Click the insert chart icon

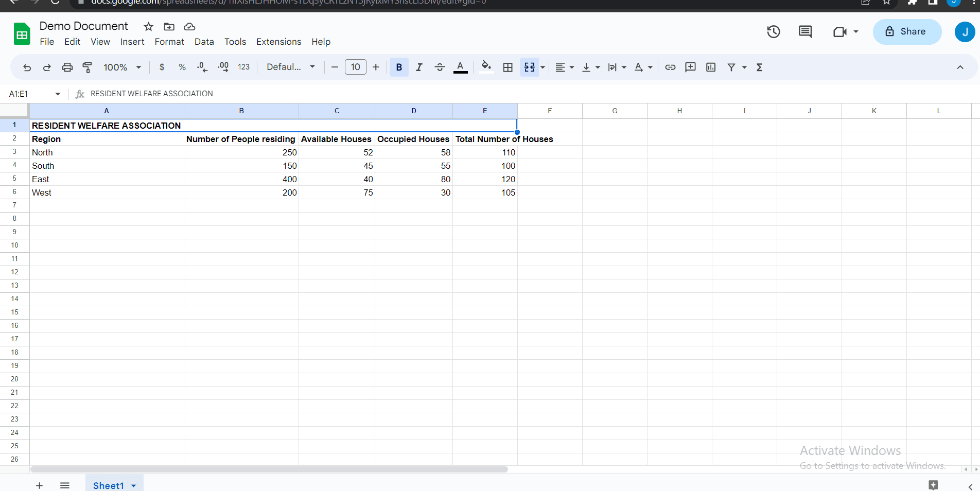pos(711,67)
